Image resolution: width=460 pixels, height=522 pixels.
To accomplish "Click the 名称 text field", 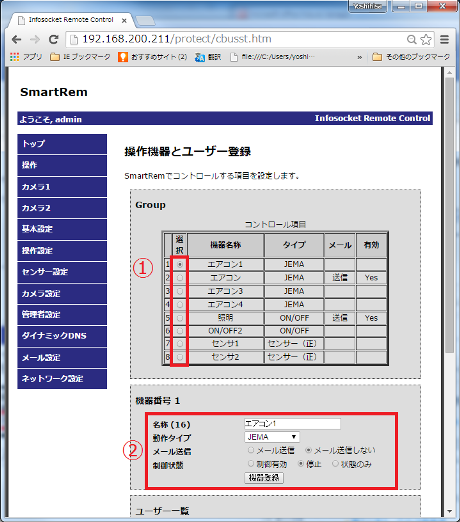I will point(292,424).
